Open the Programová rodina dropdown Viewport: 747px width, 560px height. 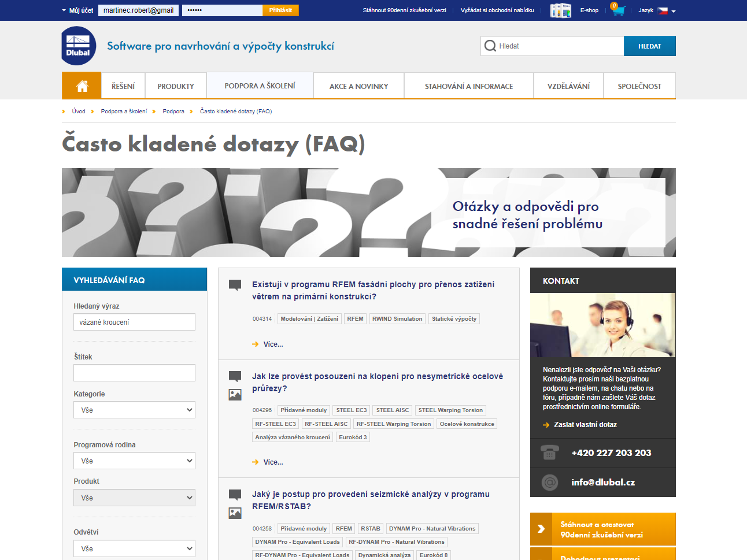(x=134, y=461)
